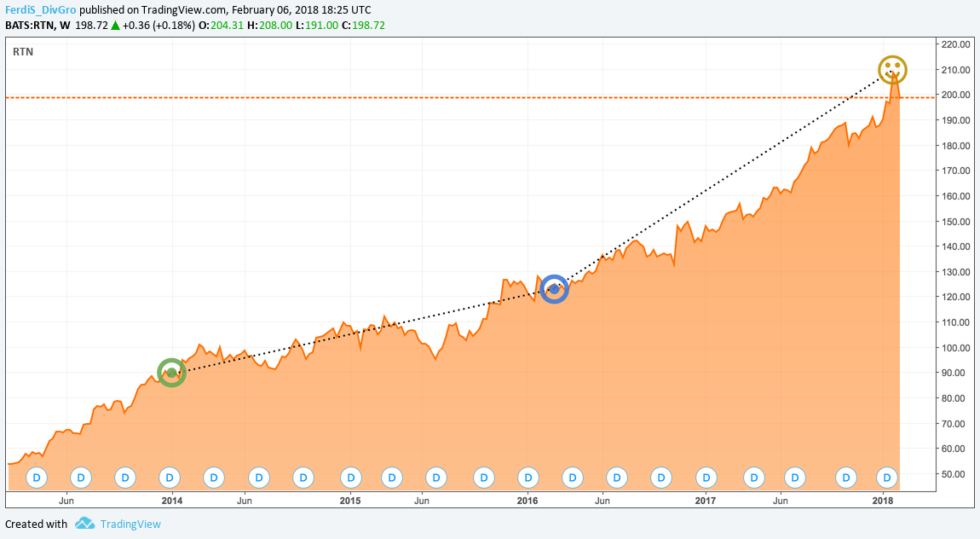
Task: Click the 2015 date axis label
Action: click(x=350, y=501)
